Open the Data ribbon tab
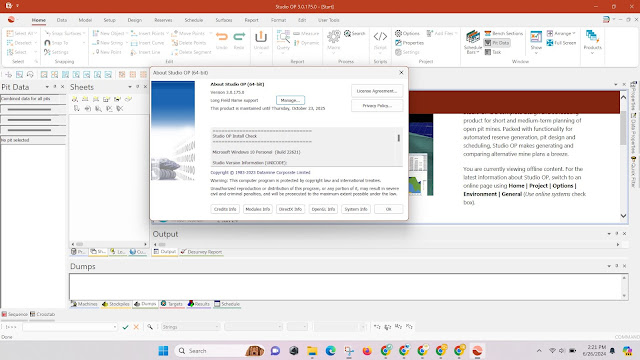 [62, 20]
